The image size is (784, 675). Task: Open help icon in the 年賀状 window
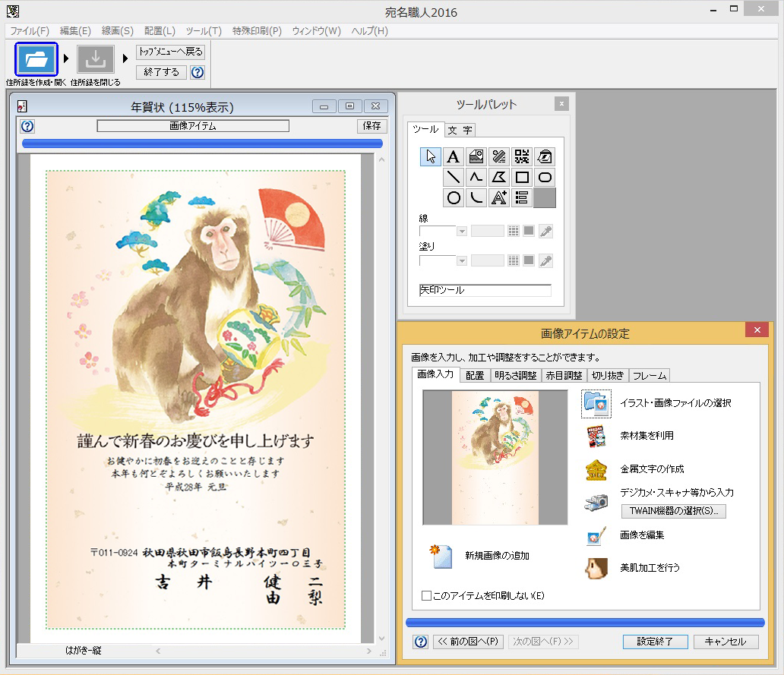(27, 126)
